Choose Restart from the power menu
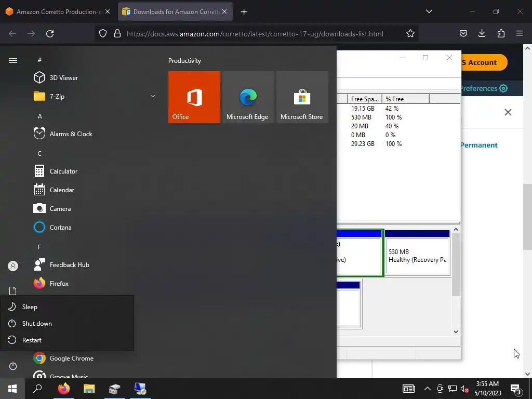532x399 pixels. click(67, 340)
